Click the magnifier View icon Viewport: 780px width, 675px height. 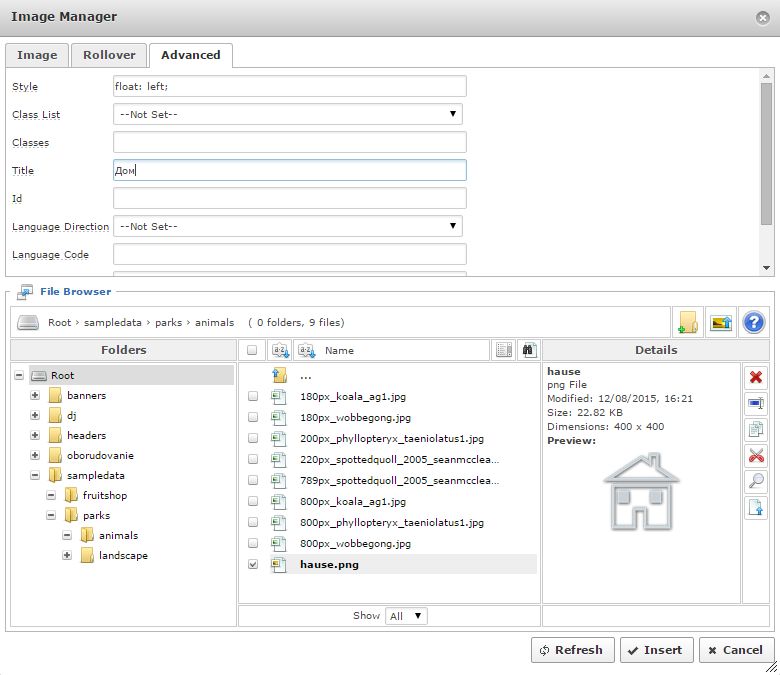(x=756, y=482)
